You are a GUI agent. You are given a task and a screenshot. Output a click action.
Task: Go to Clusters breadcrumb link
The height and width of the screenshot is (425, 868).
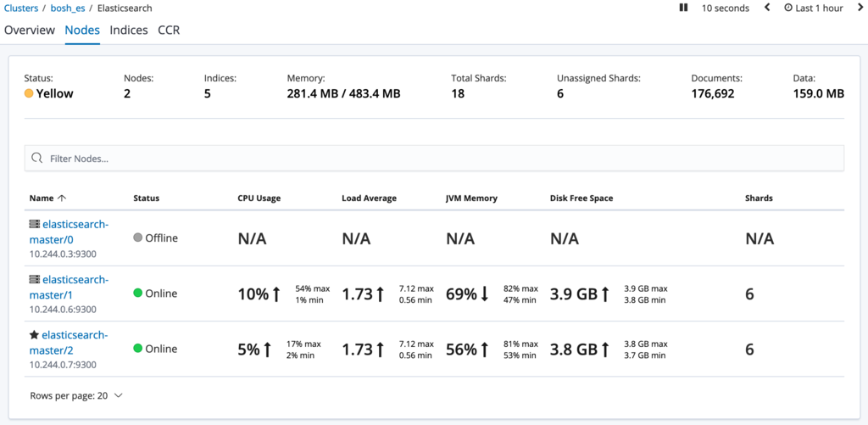click(x=21, y=8)
